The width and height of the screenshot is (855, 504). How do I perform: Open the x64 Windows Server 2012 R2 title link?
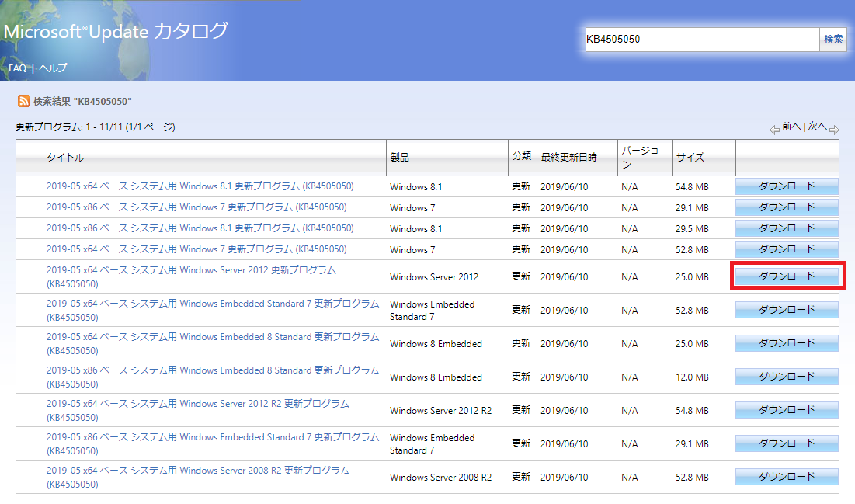pos(198,410)
